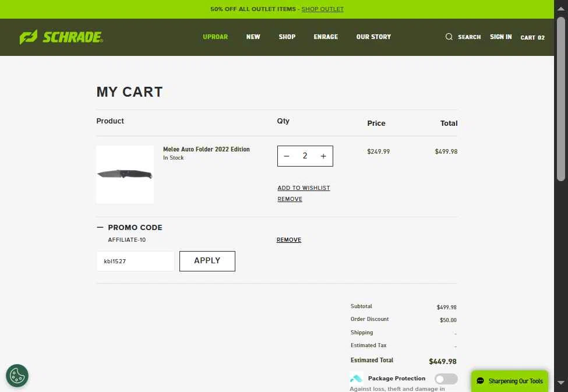Image resolution: width=568 pixels, height=392 pixels.
Task: Click Add to Wishlist
Action: tap(304, 188)
